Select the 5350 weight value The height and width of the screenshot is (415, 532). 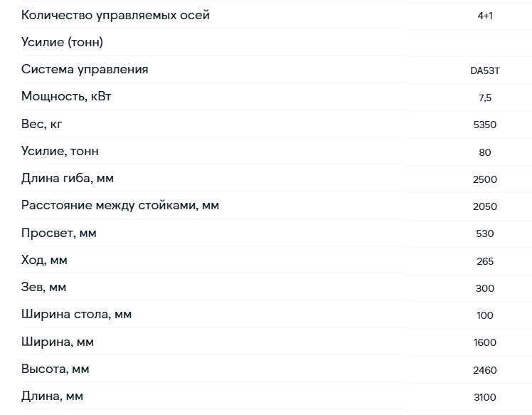pos(485,125)
